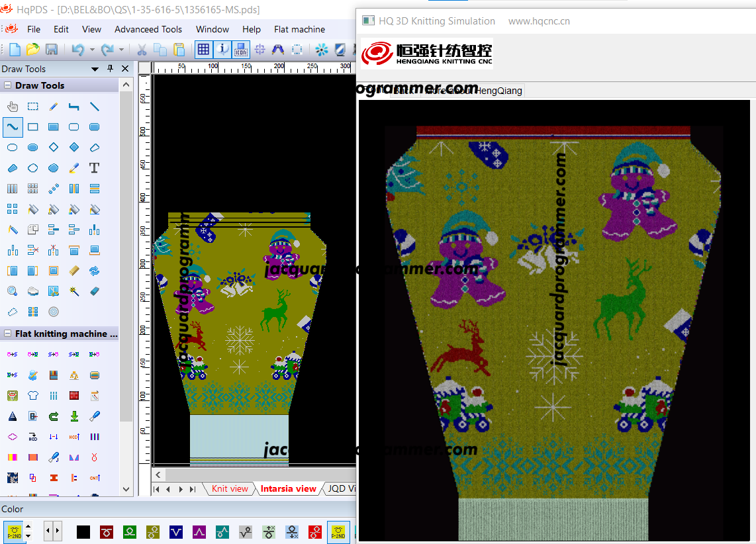756x544 pixels.
Task: Select the navy blue V stitch swatch
Action: click(176, 532)
